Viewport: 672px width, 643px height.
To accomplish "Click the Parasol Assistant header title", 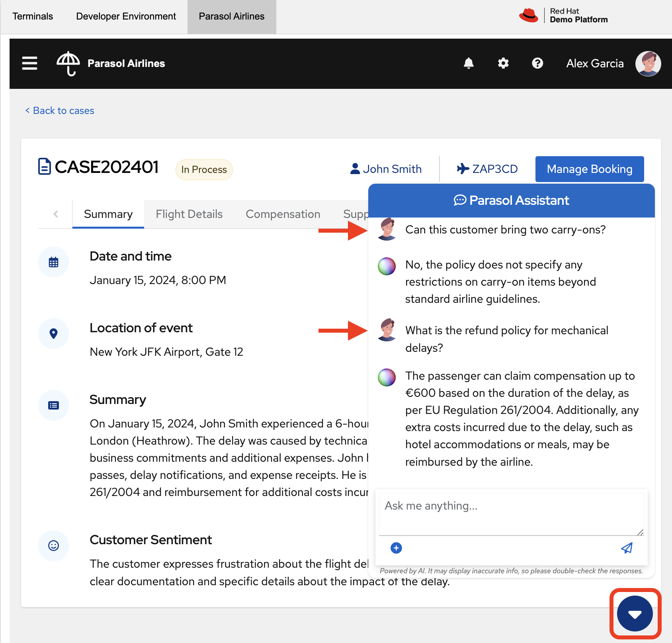I will coord(519,200).
